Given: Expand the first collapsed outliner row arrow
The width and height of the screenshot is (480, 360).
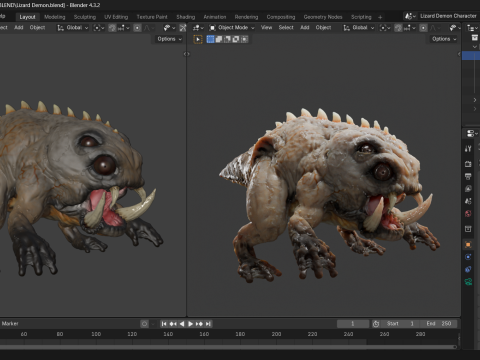Looking at the screenshot, I should pos(475,100).
